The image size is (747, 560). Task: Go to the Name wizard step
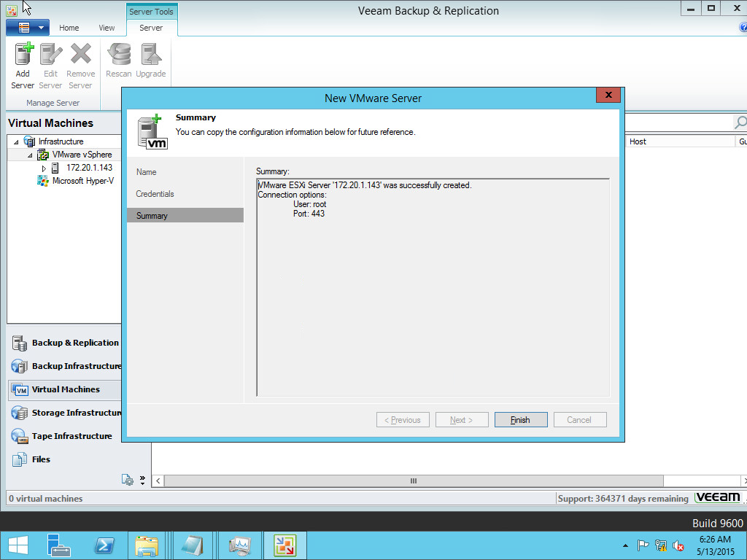click(x=146, y=172)
